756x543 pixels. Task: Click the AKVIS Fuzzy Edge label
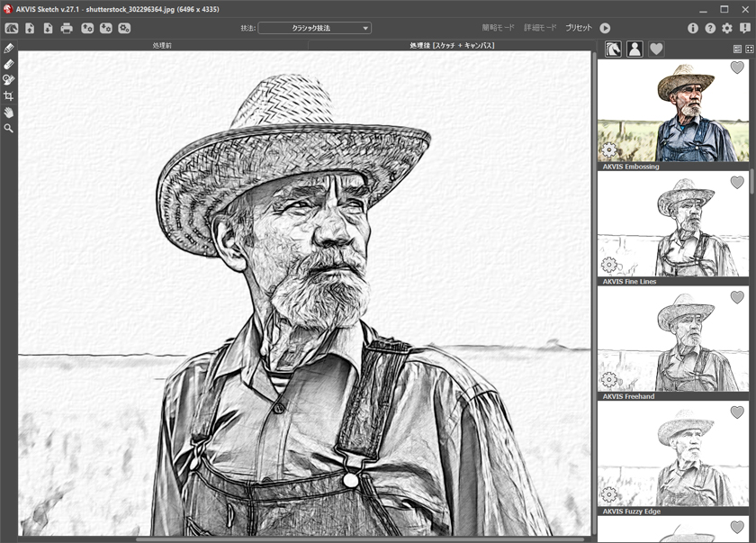click(631, 511)
